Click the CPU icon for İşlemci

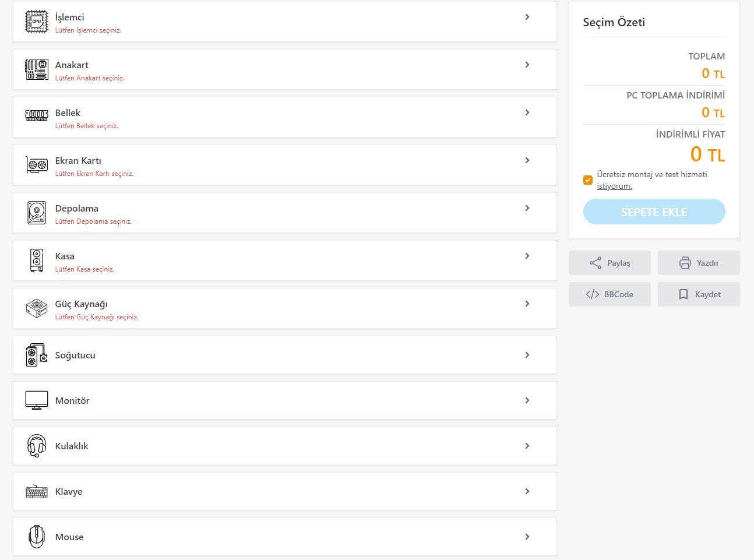pyautogui.click(x=37, y=22)
